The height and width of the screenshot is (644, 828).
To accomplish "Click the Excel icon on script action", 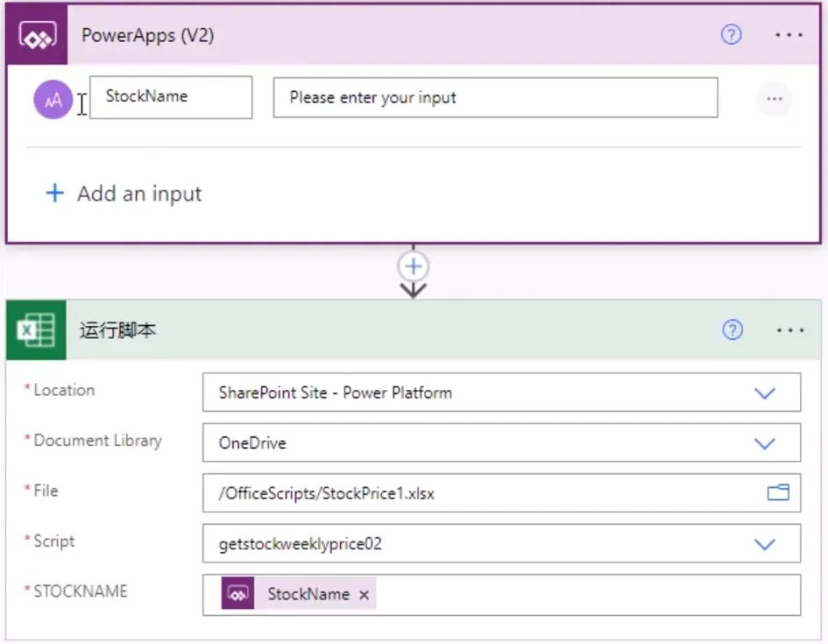I will coord(37,330).
